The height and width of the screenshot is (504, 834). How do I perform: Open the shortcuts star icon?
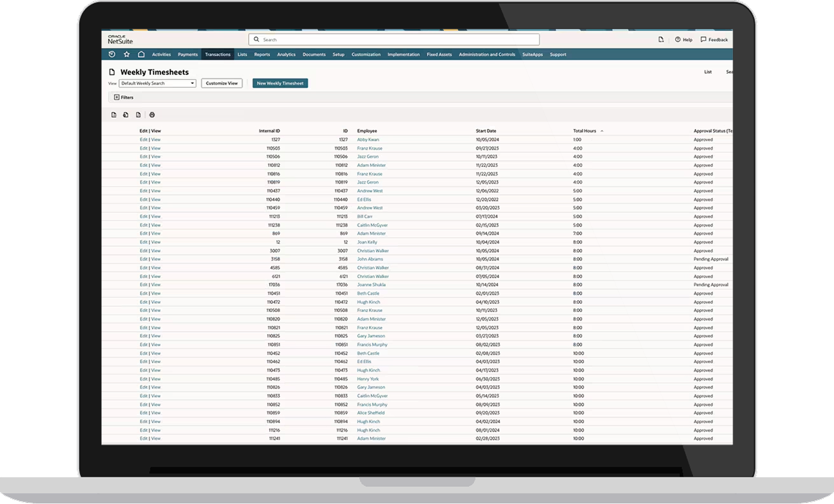[127, 54]
